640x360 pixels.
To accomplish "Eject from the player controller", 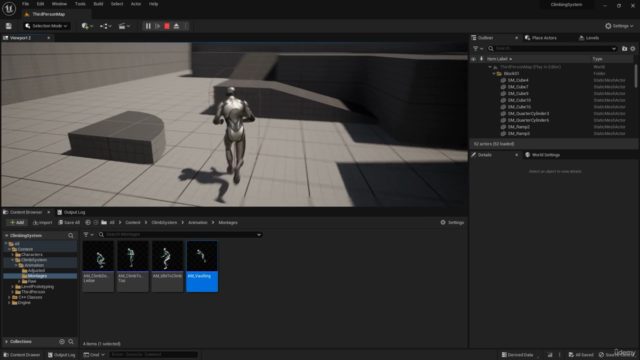I will (176, 26).
